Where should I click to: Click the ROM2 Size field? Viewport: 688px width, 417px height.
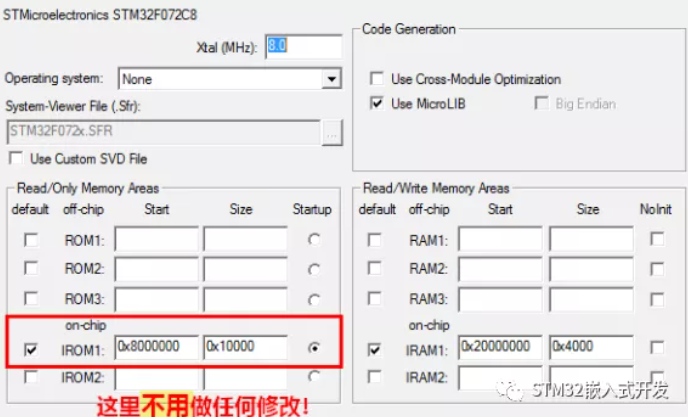245,269
